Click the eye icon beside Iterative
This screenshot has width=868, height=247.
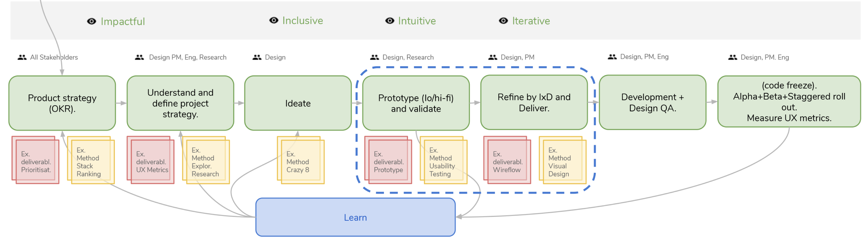[503, 21]
